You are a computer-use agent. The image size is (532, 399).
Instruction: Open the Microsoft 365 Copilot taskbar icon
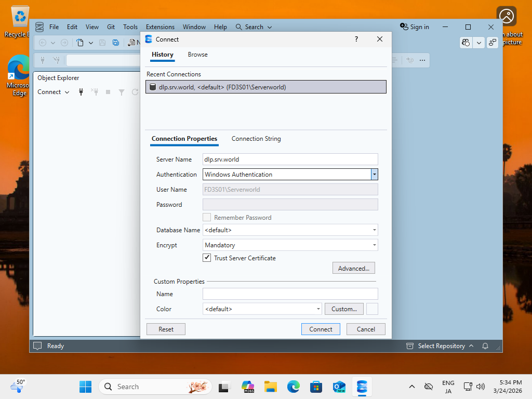click(x=248, y=387)
